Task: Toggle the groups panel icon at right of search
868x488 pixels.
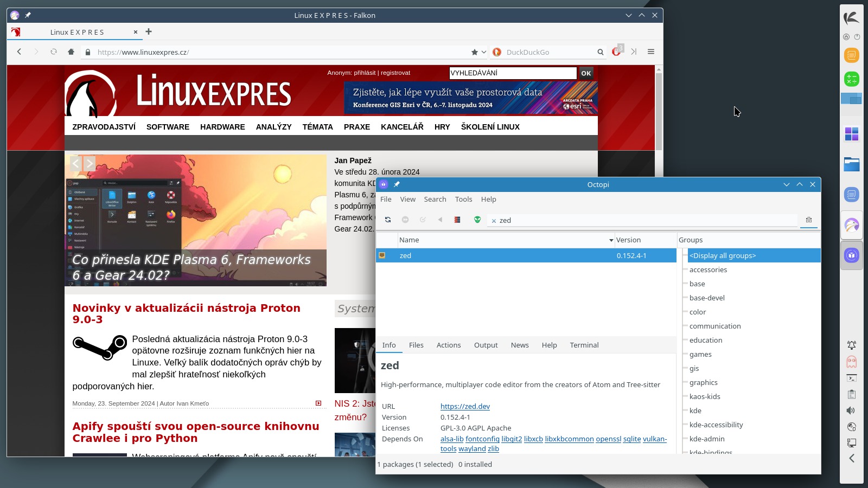Action: (x=809, y=220)
